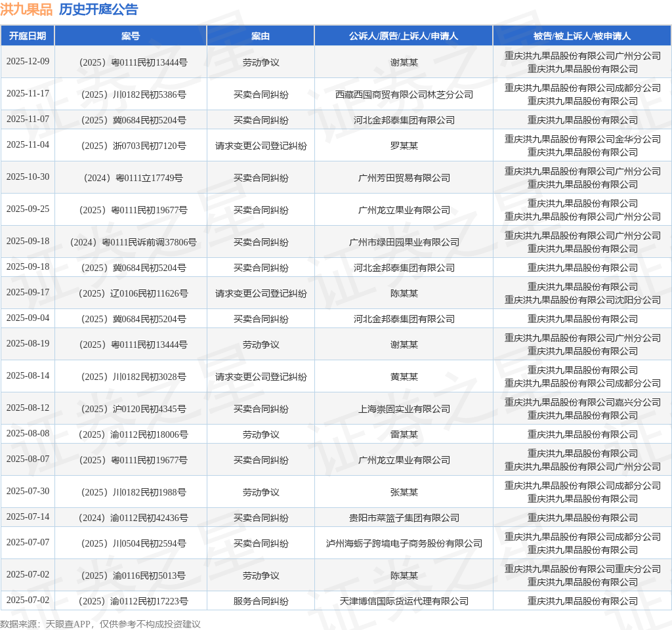The image size is (672, 630).
Task: Click the 洪九果品 title text
Action: coord(26,9)
